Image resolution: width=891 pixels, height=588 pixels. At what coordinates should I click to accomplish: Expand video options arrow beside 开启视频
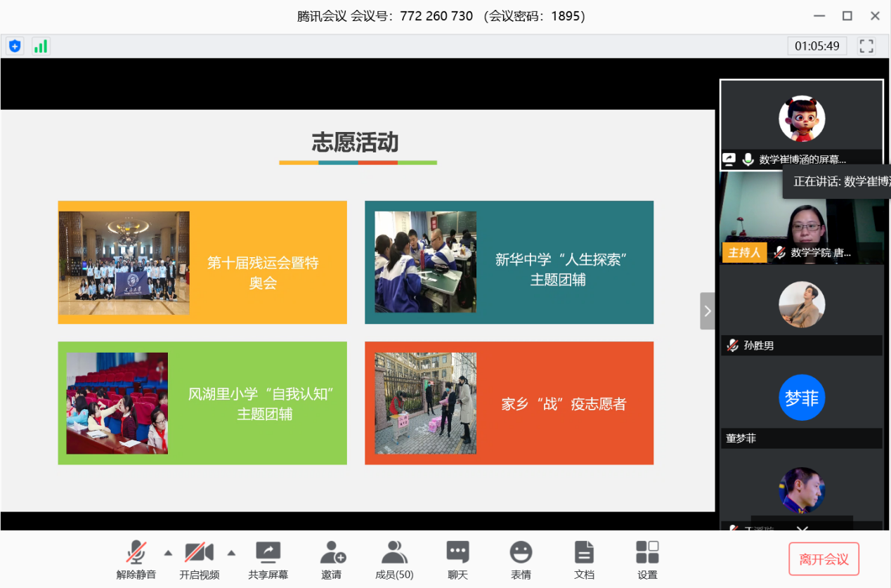(x=231, y=552)
